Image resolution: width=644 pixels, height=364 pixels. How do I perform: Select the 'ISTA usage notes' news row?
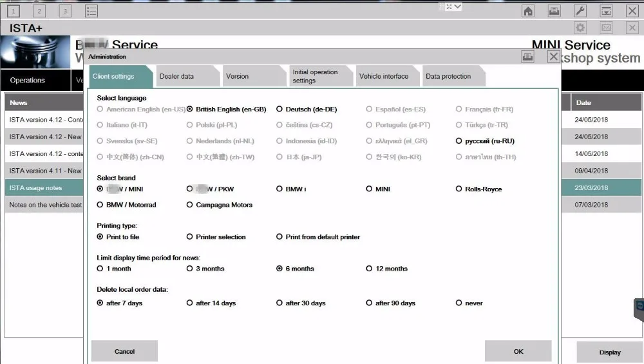[x=44, y=187]
